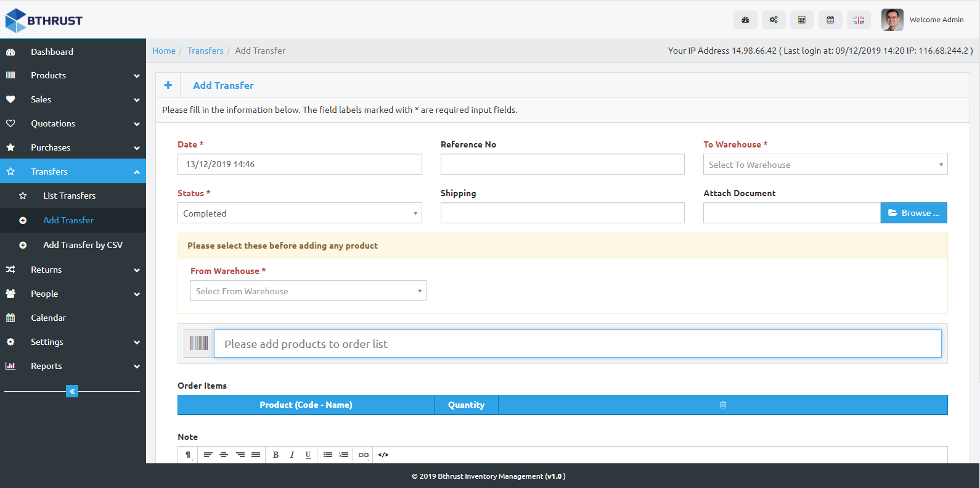Expand the Quotations menu chevron
Viewport: 980px width, 488px height.
pyautogui.click(x=137, y=124)
